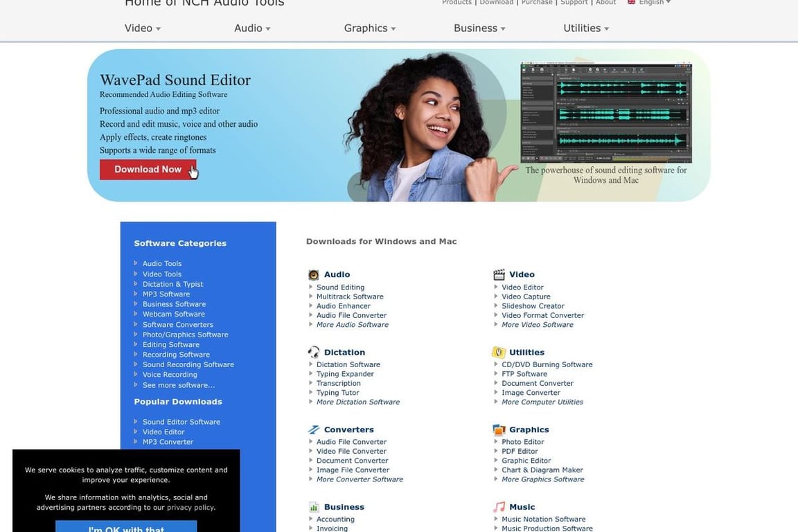The width and height of the screenshot is (798, 532).
Task: Select Video Tools in Software Categories
Action: coord(162,274)
